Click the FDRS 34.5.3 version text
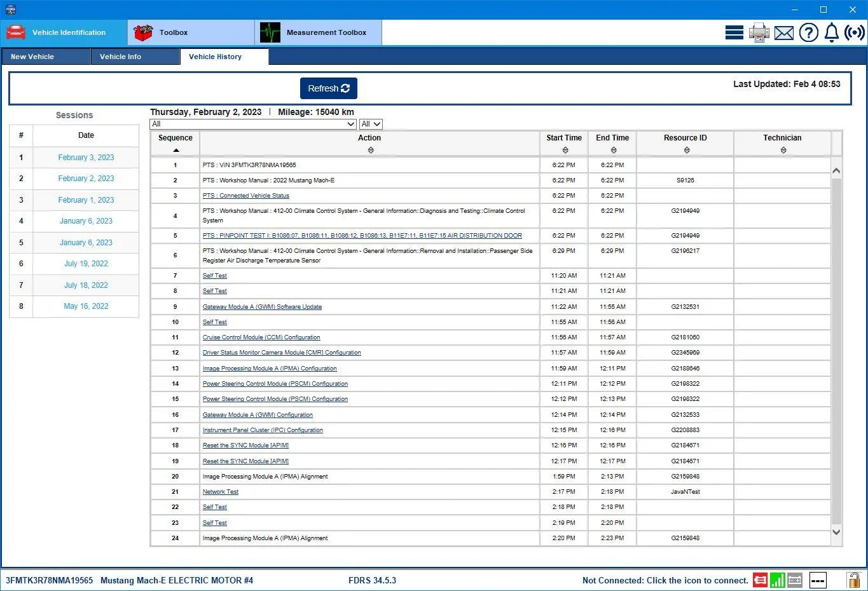 [x=372, y=580]
